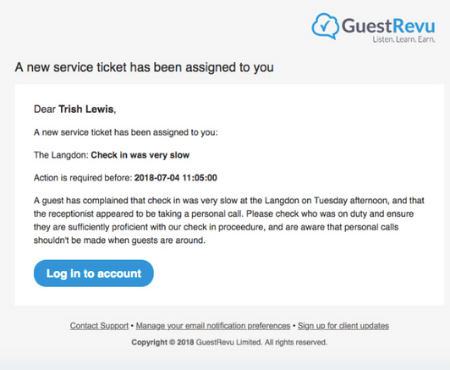Screen dimensions: 450x370
Task: Click 'All rights reserved.' footer text
Action: 296,342
